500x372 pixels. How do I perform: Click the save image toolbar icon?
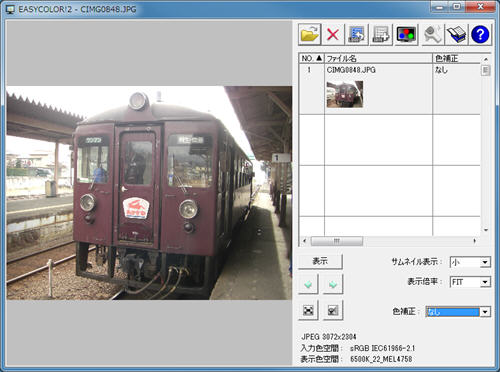coord(356,34)
